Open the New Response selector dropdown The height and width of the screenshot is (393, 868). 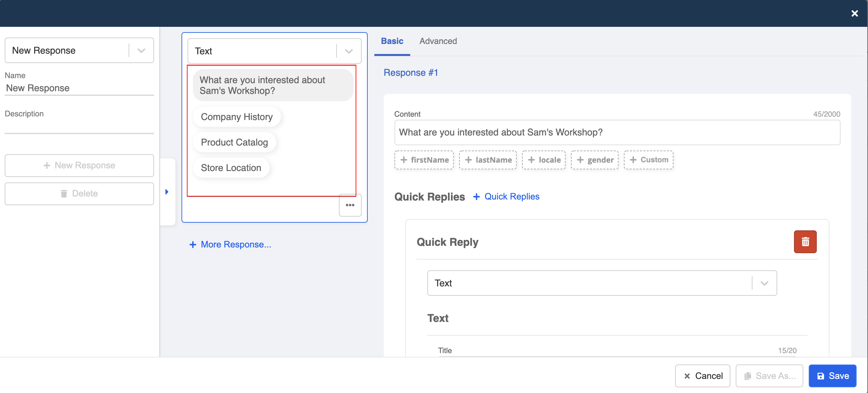(141, 50)
